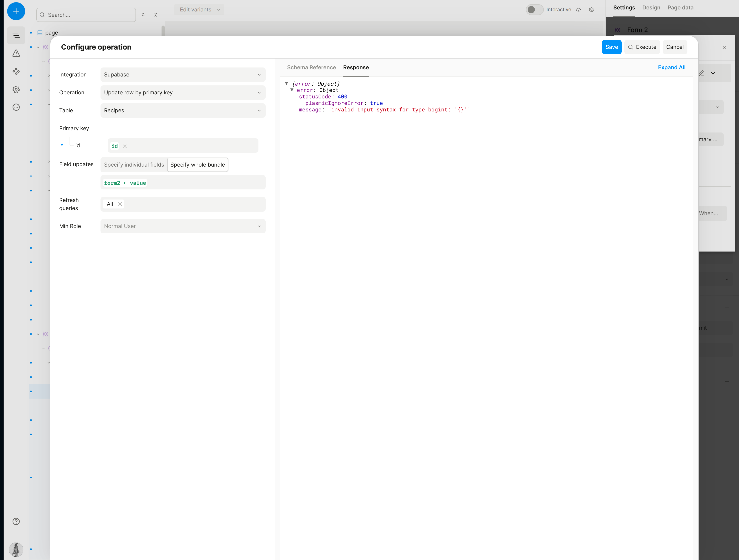
Task: Open the components icon in left sidebar
Action: pos(16,72)
